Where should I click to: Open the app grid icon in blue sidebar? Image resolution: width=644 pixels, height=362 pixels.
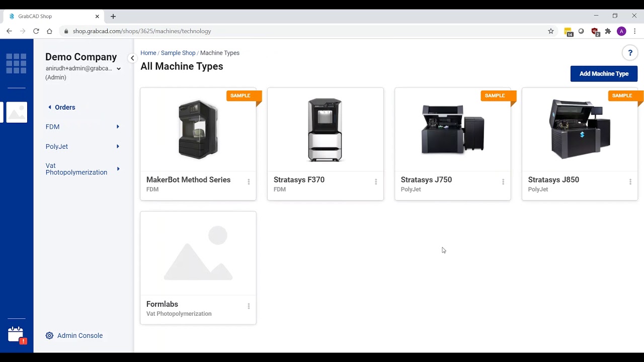pyautogui.click(x=16, y=63)
